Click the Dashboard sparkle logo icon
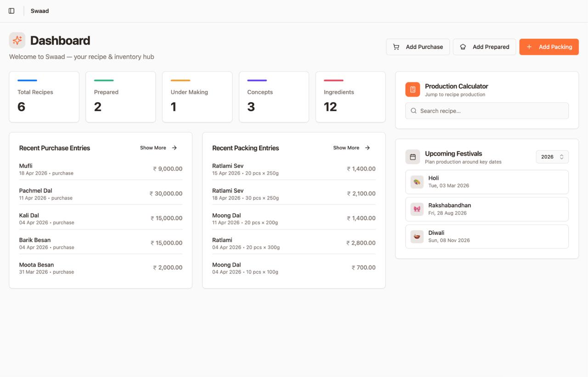This screenshot has height=377, width=588. pyautogui.click(x=17, y=40)
